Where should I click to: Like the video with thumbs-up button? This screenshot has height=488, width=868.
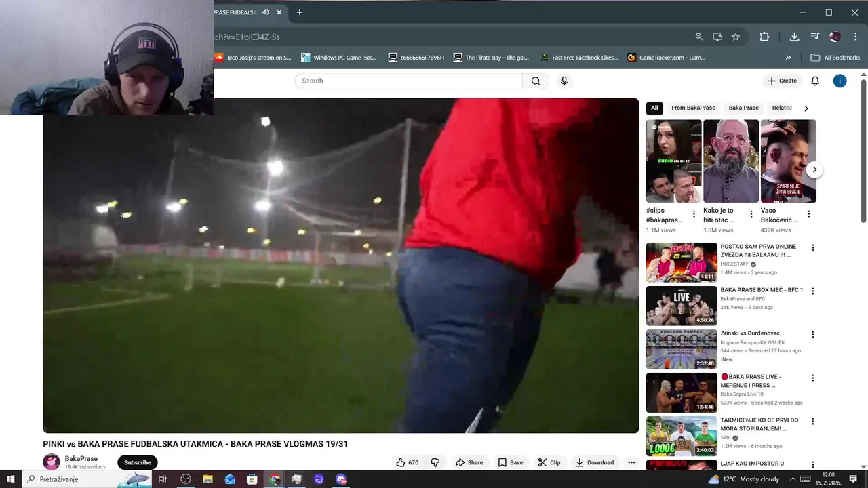(408, 462)
